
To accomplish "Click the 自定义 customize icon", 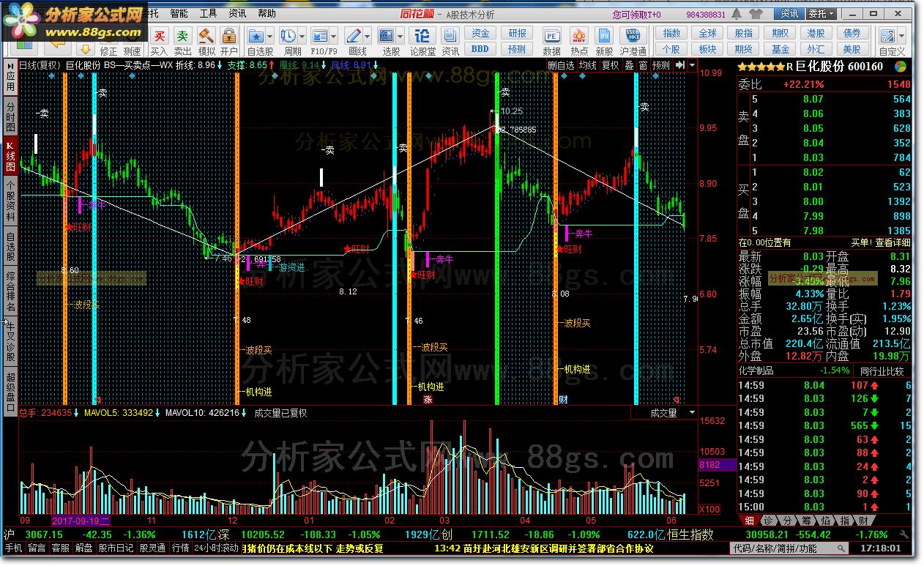I will [x=887, y=37].
